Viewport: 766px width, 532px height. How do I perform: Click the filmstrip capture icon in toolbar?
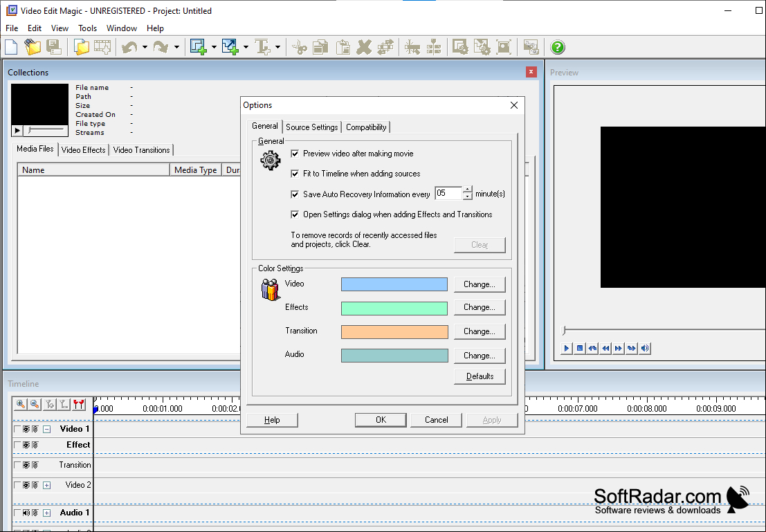(x=102, y=47)
